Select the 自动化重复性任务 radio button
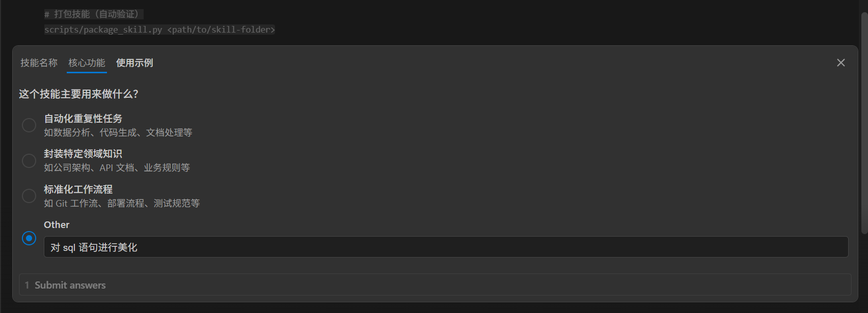The width and height of the screenshot is (868, 313). [x=29, y=125]
